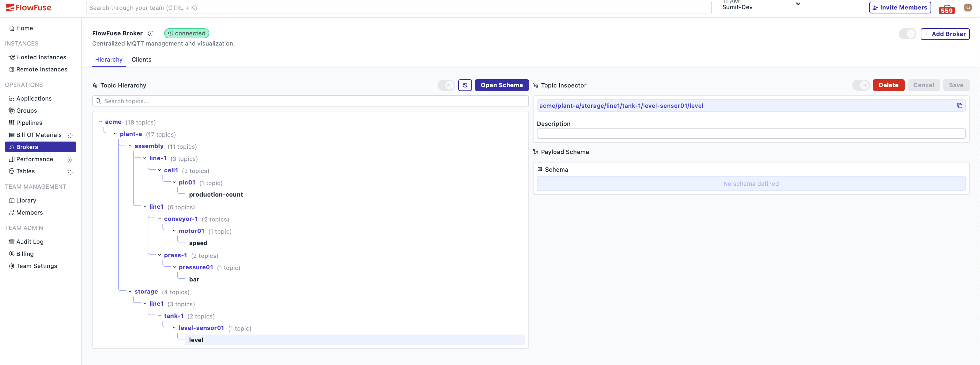Screen dimensions: 980x365
Task: Open the user avatar menu
Action: click(968, 7)
